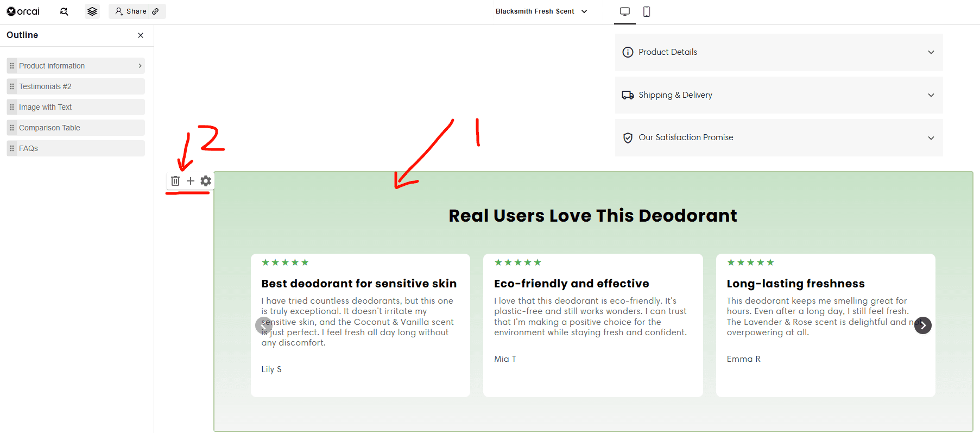Grab drag handle of Product information
980x433 pixels.
click(x=12, y=66)
